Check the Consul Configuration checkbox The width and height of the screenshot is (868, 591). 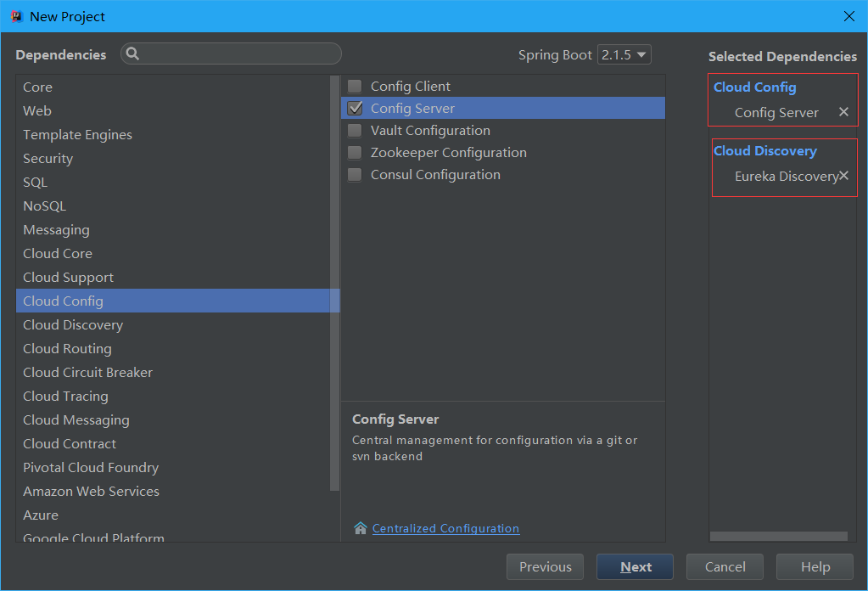[x=355, y=175]
